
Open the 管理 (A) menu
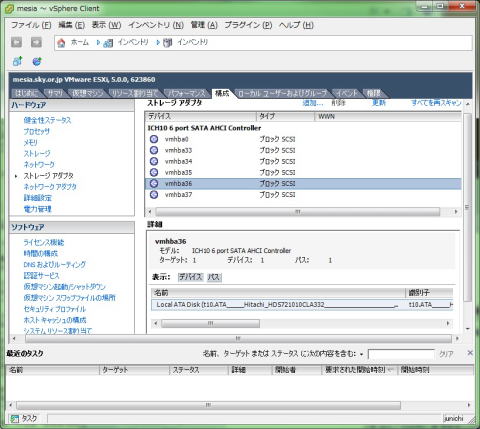tap(204, 25)
